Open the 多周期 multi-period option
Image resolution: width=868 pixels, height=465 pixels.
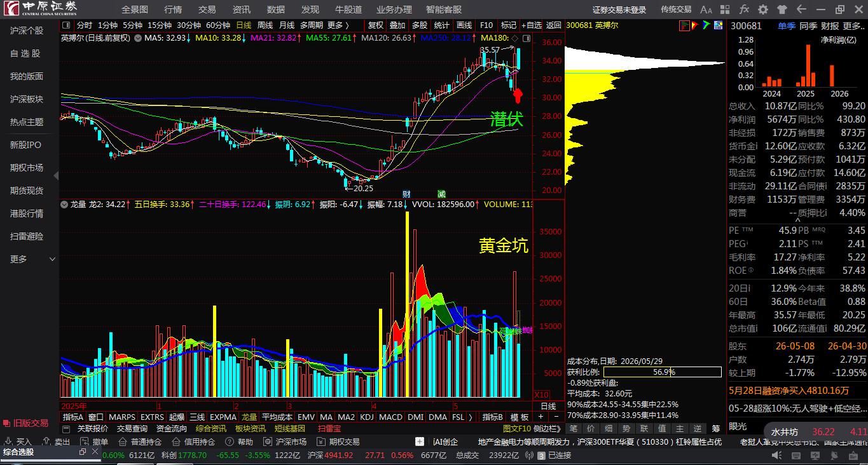pyautogui.click(x=312, y=25)
